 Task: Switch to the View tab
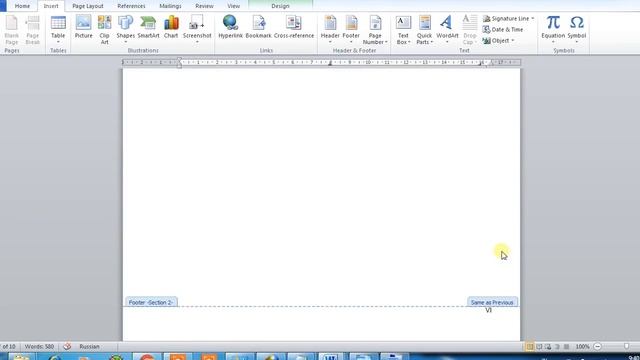click(x=233, y=6)
